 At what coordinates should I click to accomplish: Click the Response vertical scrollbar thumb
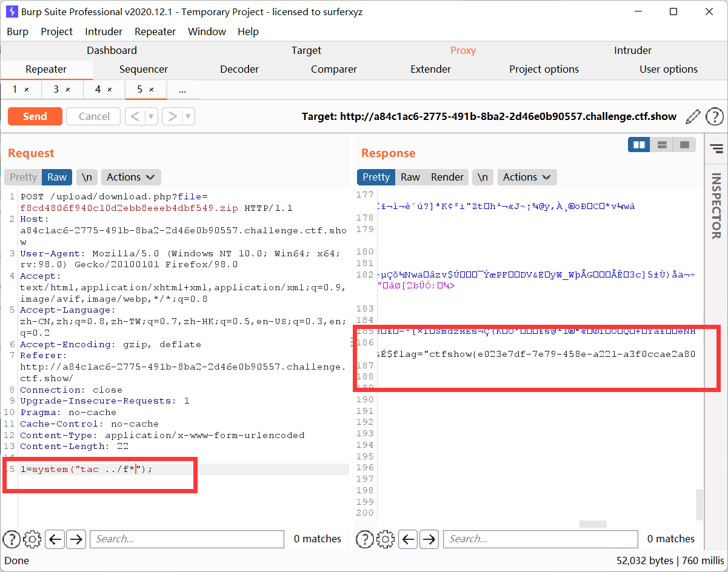click(x=699, y=505)
